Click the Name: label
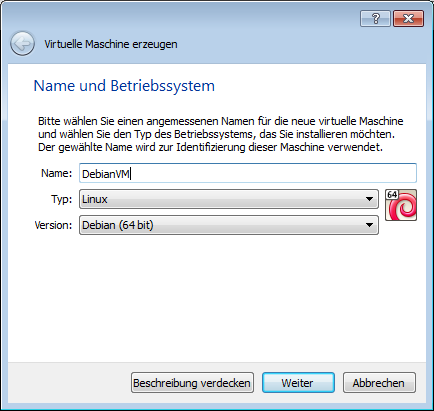The height and width of the screenshot is (411, 434). click(x=56, y=173)
